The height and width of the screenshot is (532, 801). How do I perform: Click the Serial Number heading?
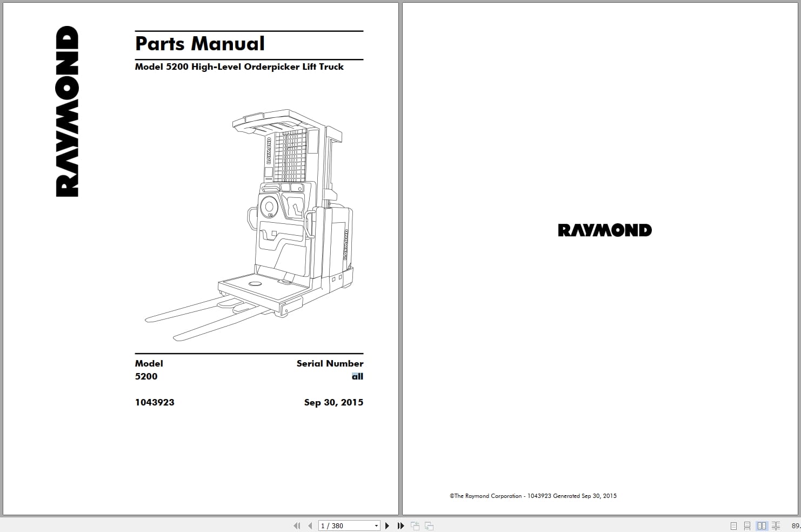coord(330,363)
